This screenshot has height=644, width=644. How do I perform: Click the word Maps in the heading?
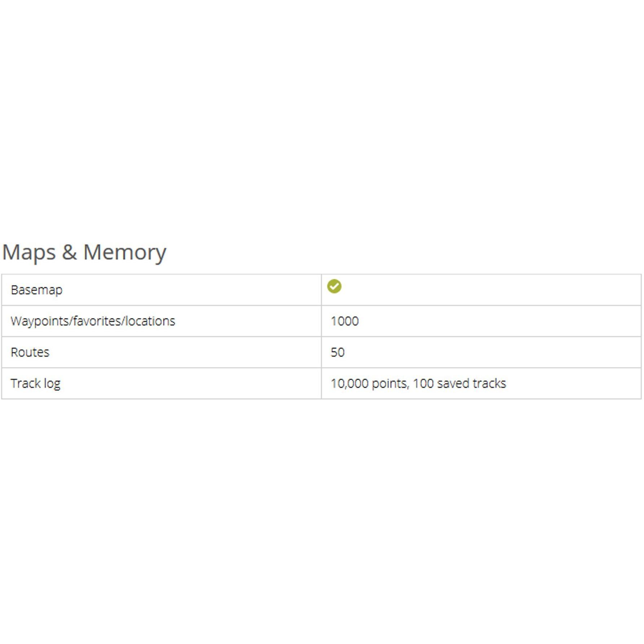pyautogui.click(x=29, y=252)
